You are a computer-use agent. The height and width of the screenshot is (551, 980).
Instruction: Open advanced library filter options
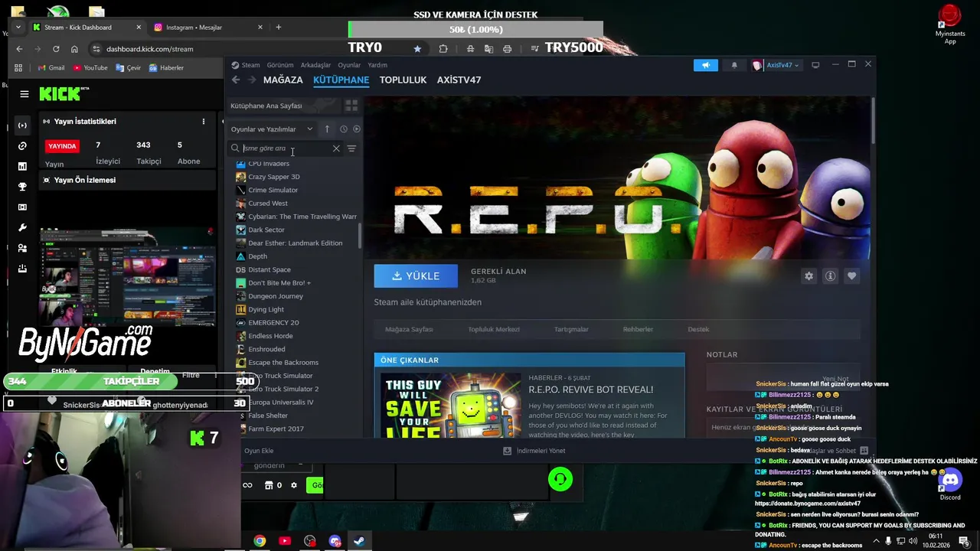point(351,148)
